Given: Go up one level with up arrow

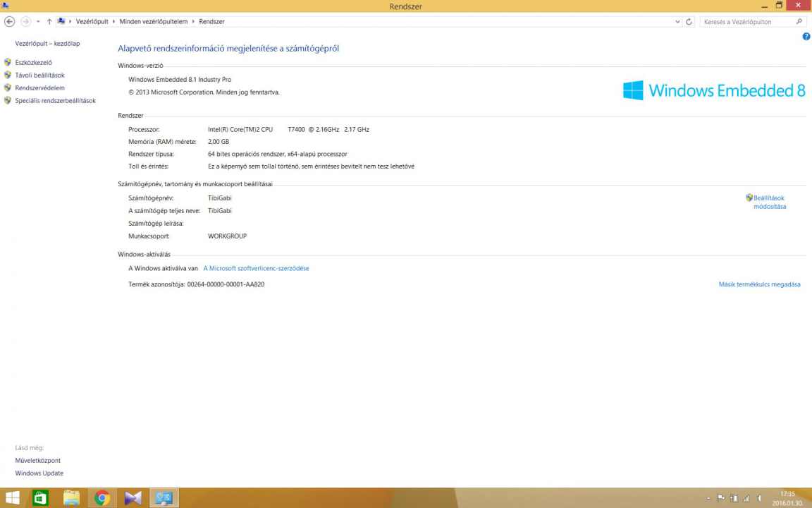Looking at the screenshot, I should pos(49,22).
